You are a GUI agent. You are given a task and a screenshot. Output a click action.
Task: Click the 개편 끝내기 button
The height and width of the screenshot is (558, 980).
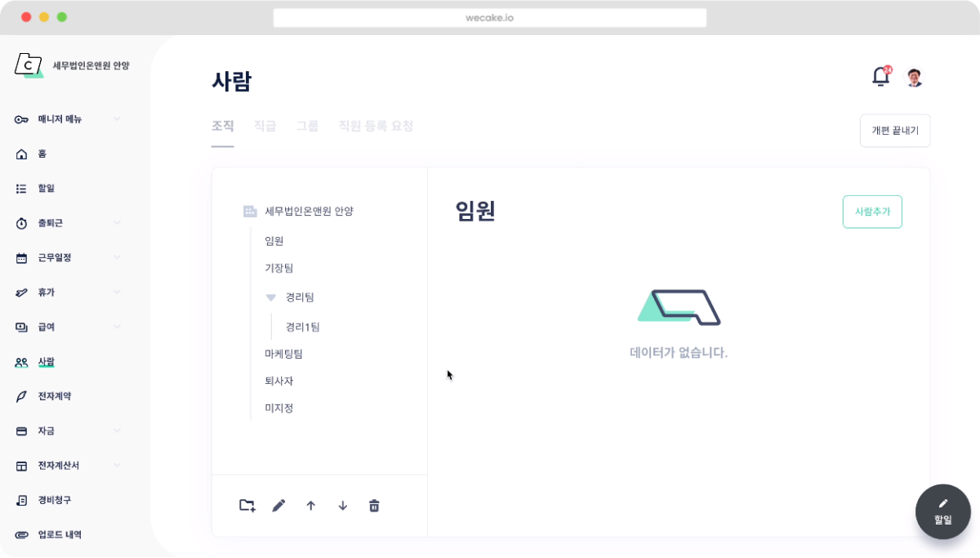click(x=894, y=131)
